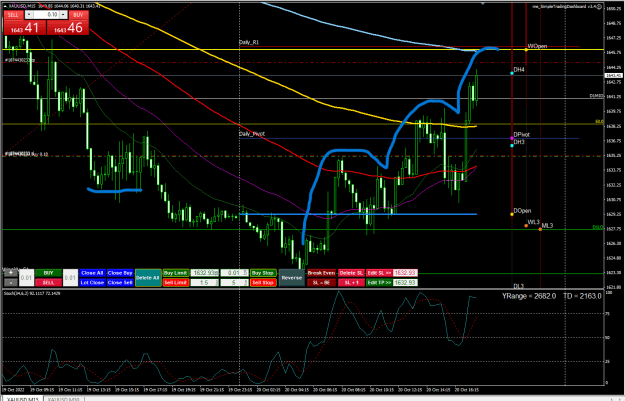The image size is (625, 401).
Task: Click the Close Buy button
Action: [x=120, y=273]
